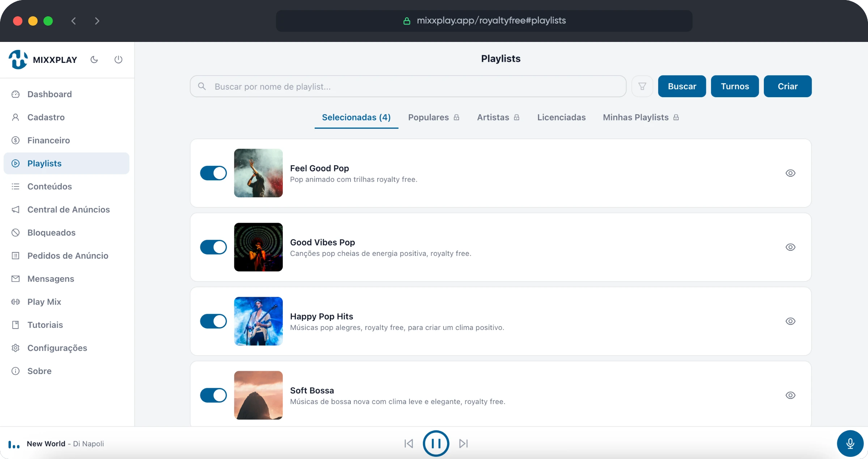
Task: Disable the Good Vibes Pop toggle
Action: pos(213,247)
